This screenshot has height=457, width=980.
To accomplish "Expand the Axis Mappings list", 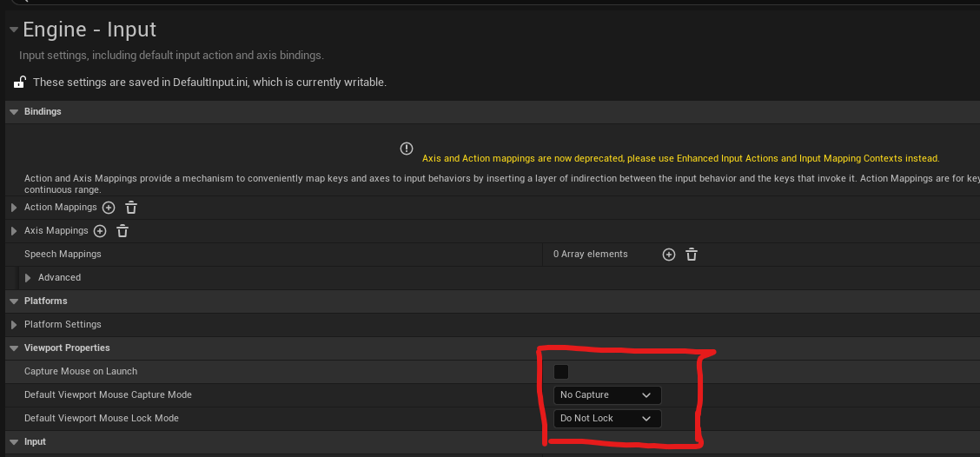I will 14,231.
